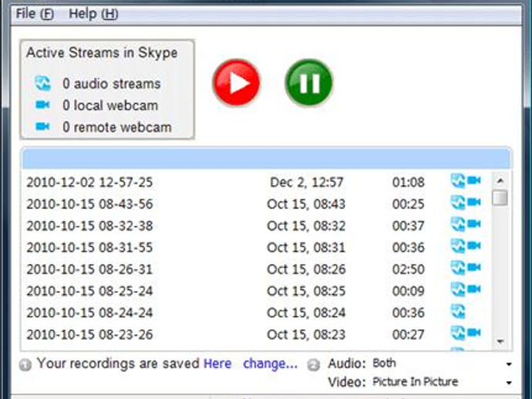Click video icon of recording 2010-10-15 08-43-56
This screenshot has width=532, height=399.
coord(474,202)
